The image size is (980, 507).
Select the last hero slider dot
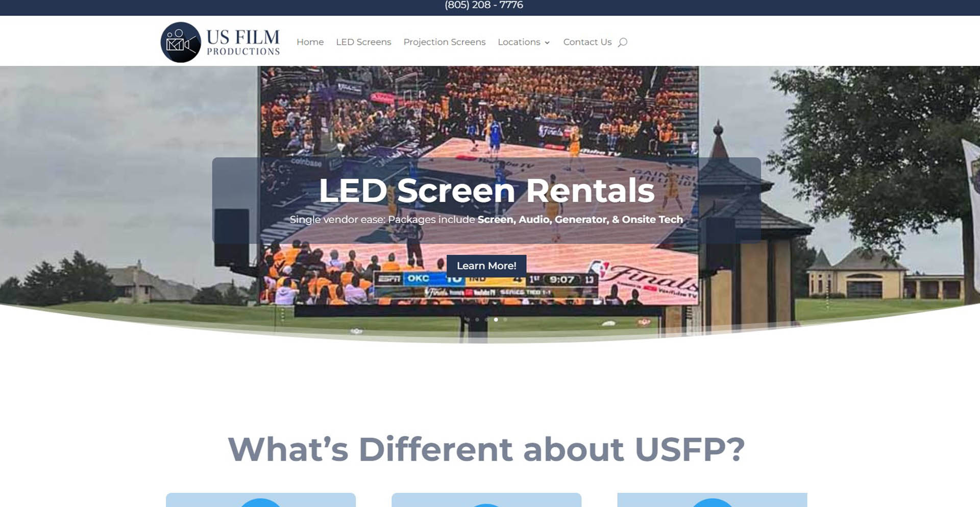pos(505,320)
